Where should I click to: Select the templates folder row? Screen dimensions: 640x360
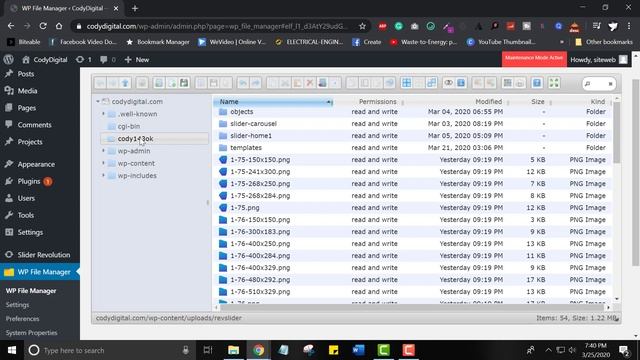point(412,148)
